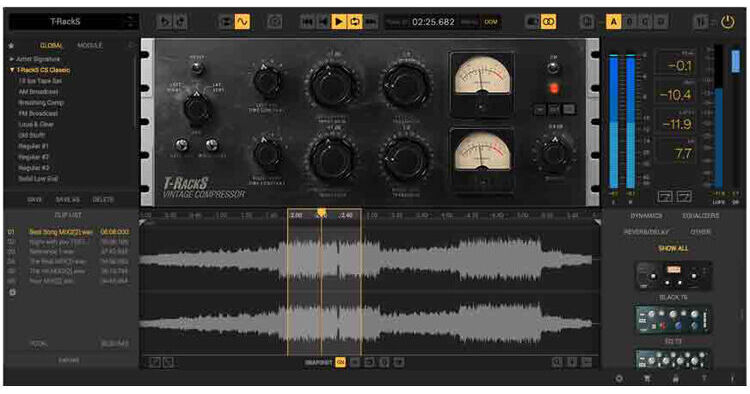750x394 pixels.
Task: Click SHOW ALL modules link
Action: click(673, 249)
